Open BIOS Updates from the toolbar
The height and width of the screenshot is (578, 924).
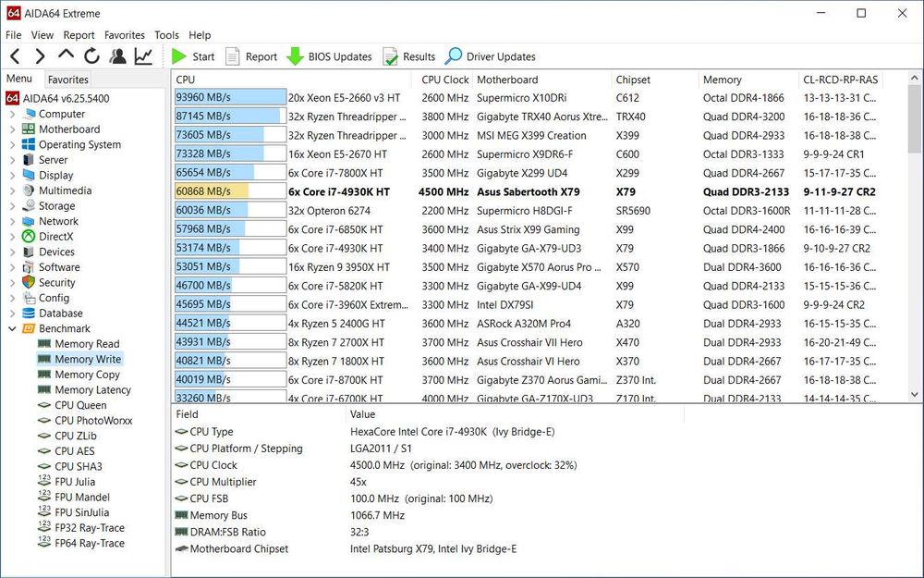tap(329, 56)
